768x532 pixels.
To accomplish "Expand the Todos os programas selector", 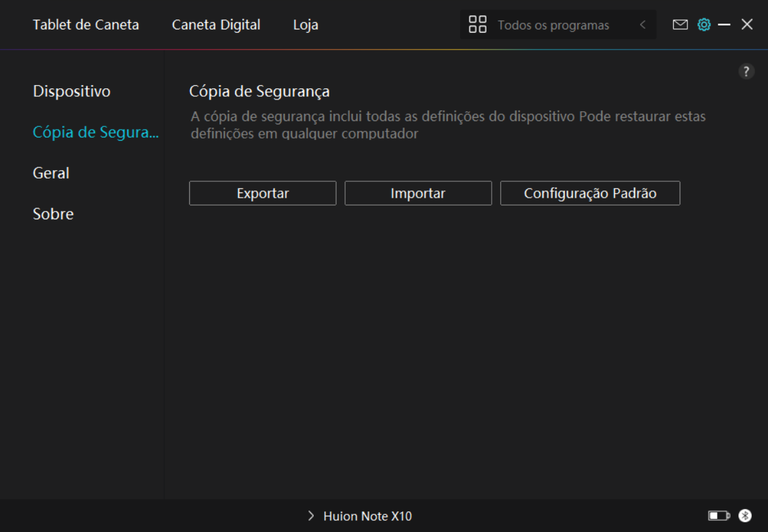I will pos(553,26).
